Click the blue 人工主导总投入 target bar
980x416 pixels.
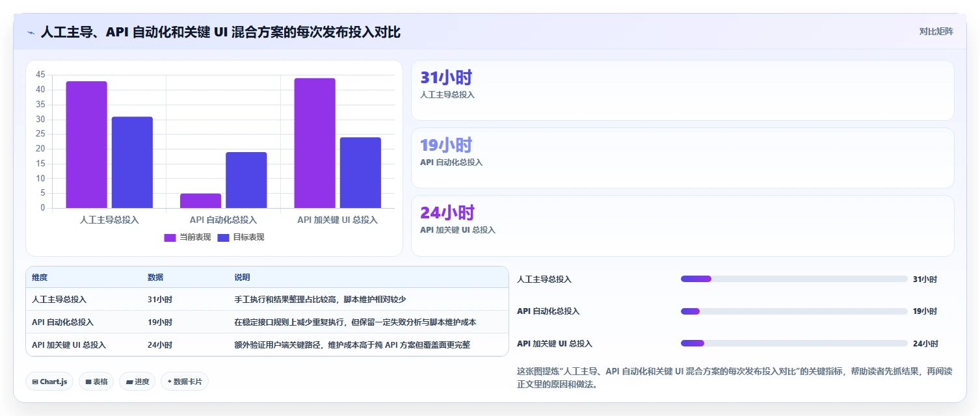pyautogui.click(x=132, y=162)
